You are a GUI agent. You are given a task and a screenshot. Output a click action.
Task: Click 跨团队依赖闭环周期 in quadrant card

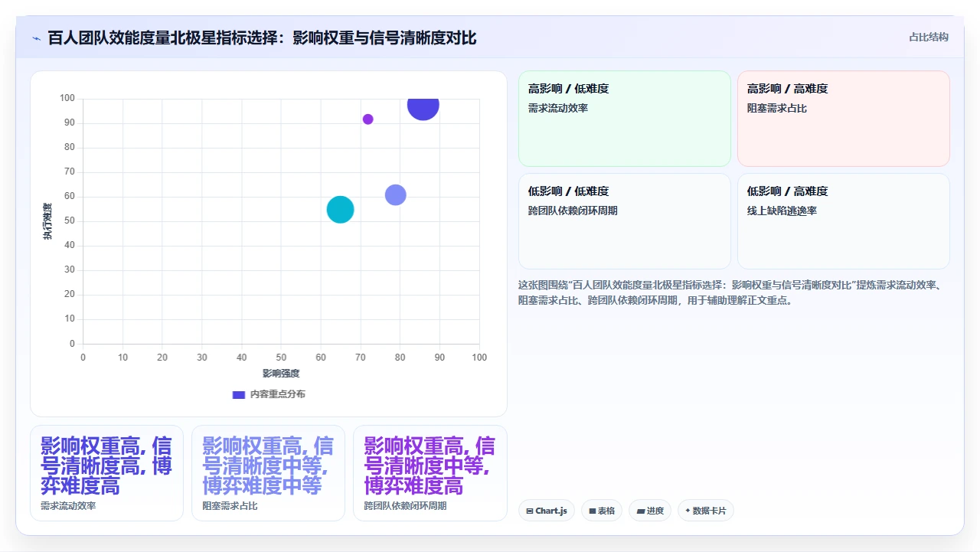pos(573,211)
